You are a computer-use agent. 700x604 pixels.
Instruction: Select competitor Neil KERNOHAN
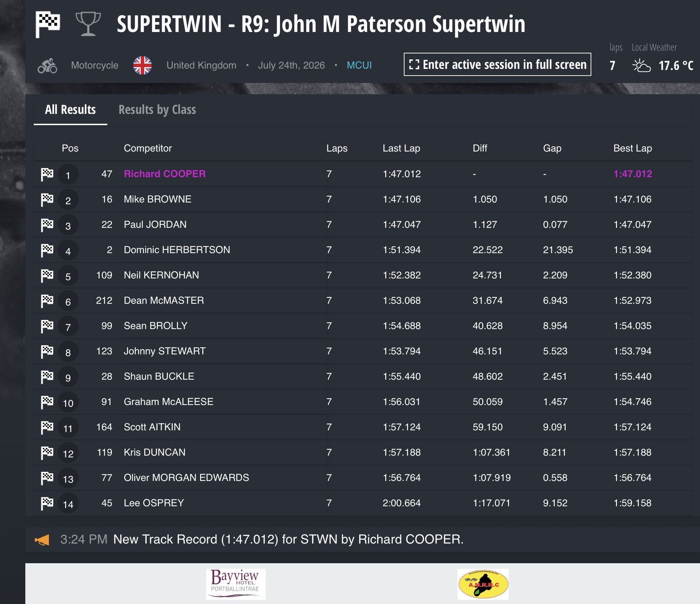coord(161,275)
